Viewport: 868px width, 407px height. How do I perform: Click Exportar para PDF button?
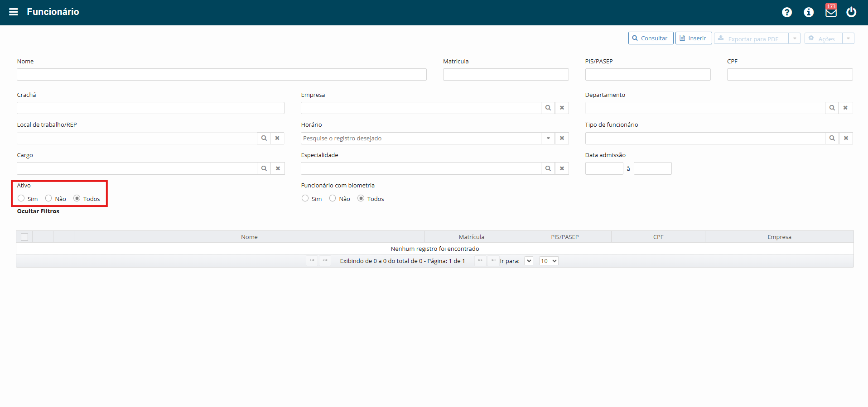752,38
